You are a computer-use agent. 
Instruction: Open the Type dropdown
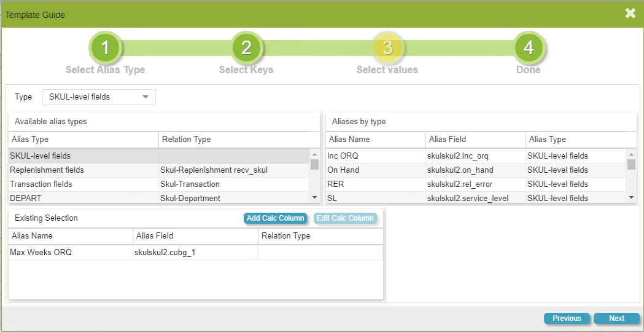click(99, 97)
